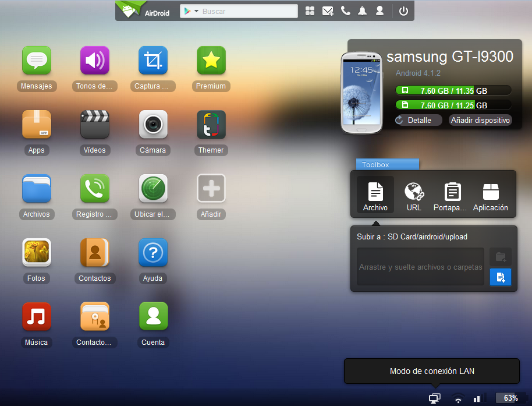
Task: Compose new message via envelope icon
Action: pos(328,11)
